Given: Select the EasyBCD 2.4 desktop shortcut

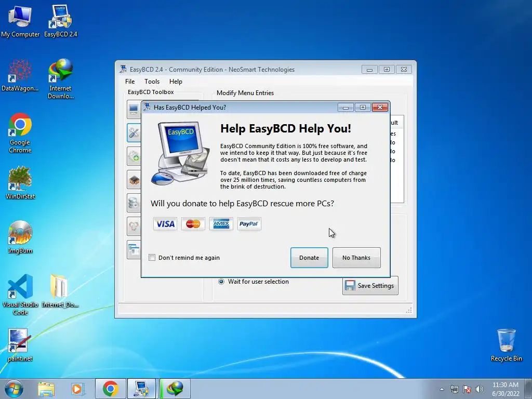Looking at the screenshot, I should coord(60,21).
